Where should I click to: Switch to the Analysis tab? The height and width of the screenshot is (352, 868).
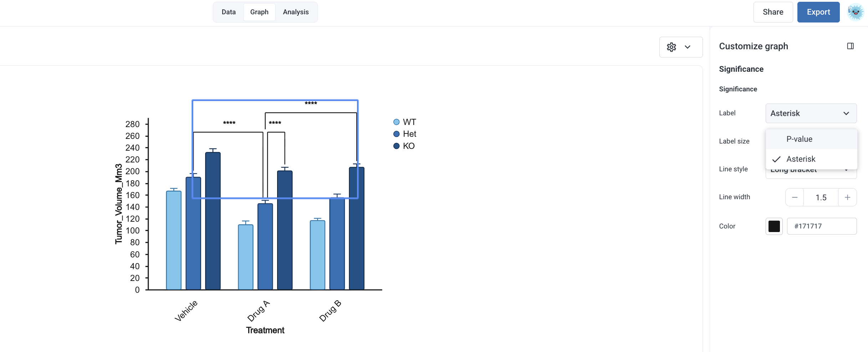(296, 12)
